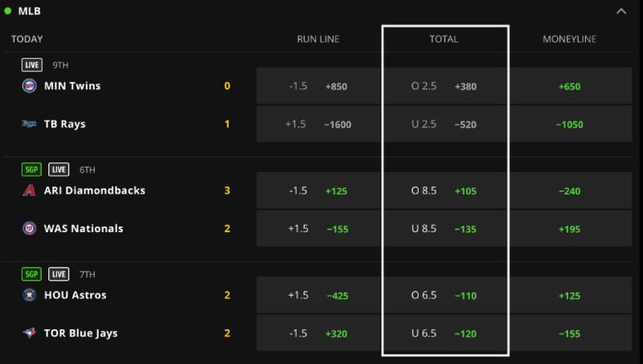Click the Minnesota Twins team logo

click(x=29, y=86)
